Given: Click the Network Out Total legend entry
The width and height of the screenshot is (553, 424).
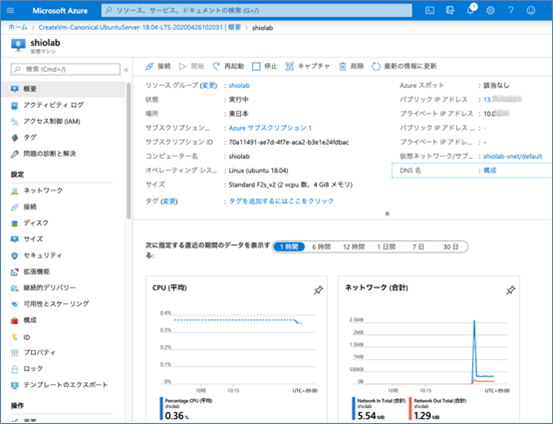Looking at the screenshot, I should click(438, 409).
